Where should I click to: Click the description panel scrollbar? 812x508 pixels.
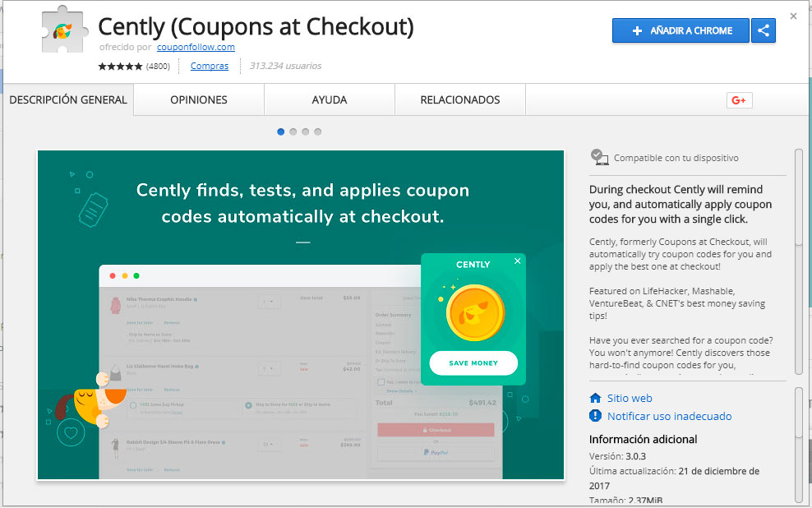click(798, 197)
